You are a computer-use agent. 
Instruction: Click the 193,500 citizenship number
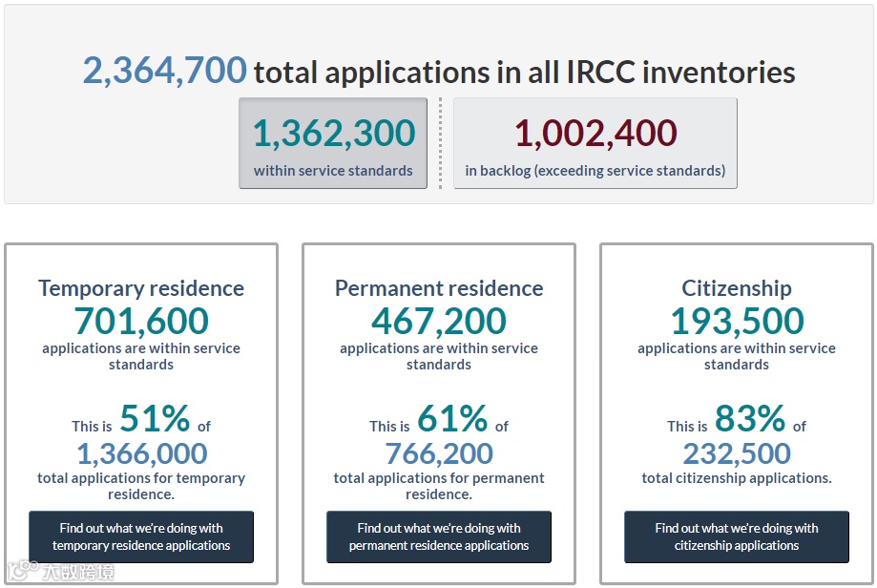pos(737,321)
